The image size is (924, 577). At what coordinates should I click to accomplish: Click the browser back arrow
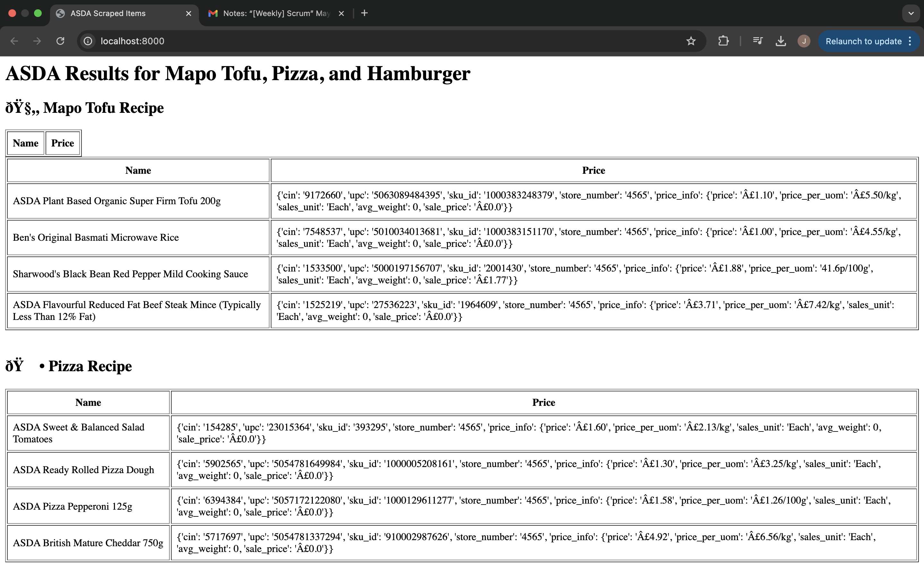[14, 41]
